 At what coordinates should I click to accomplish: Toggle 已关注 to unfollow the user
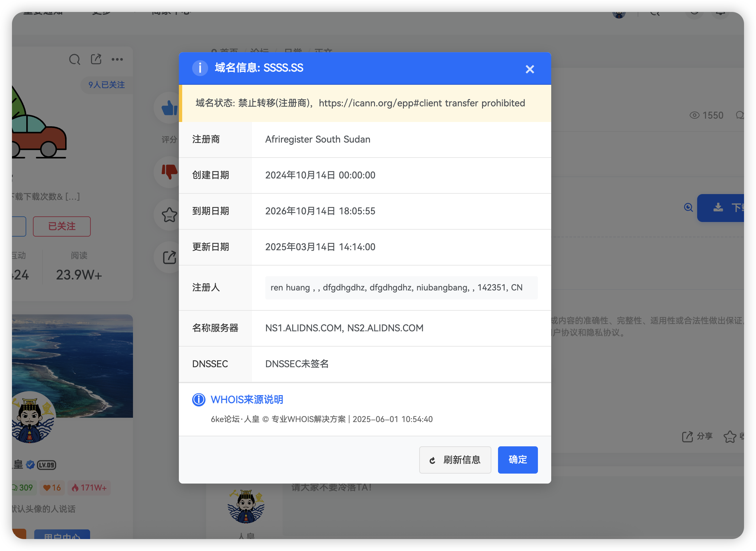coord(62,226)
